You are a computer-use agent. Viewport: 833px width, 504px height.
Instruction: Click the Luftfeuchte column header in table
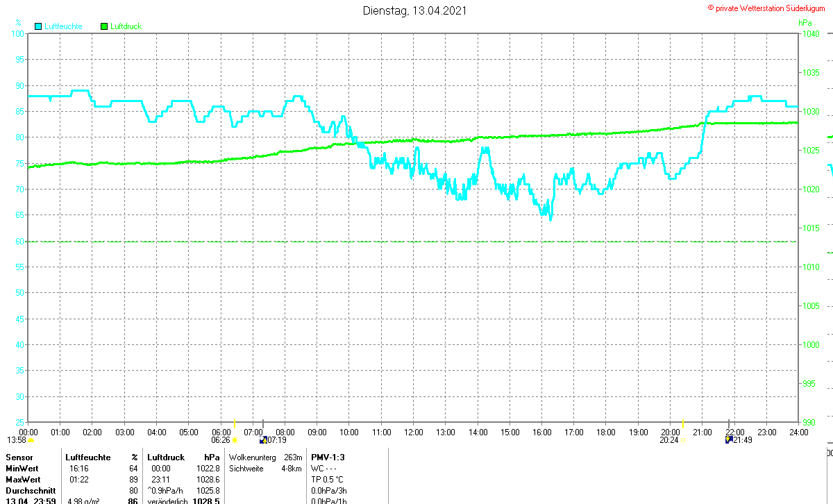[88, 457]
